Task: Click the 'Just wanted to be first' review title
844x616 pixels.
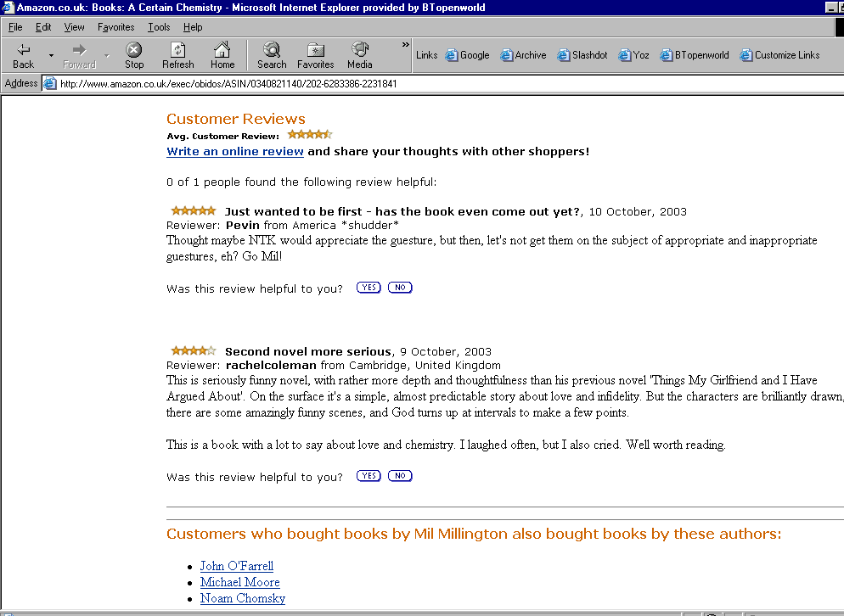Action: [x=402, y=212]
